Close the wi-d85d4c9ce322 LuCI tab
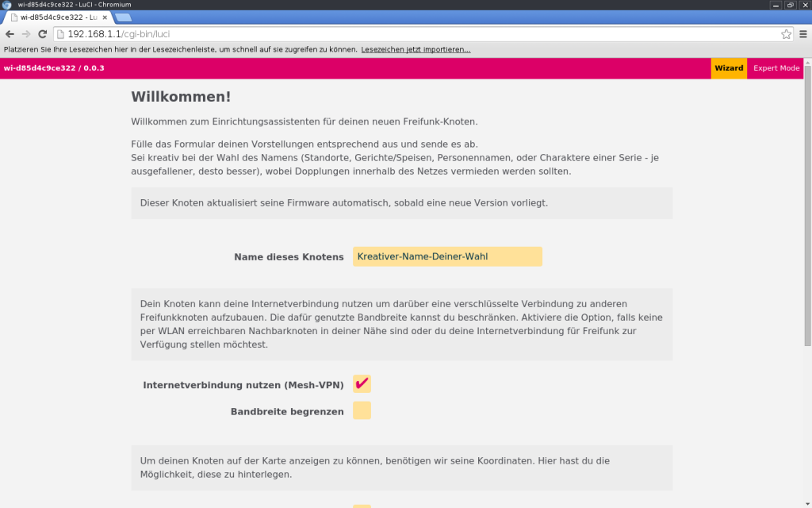812x508 pixels. (x=105, y=17)
